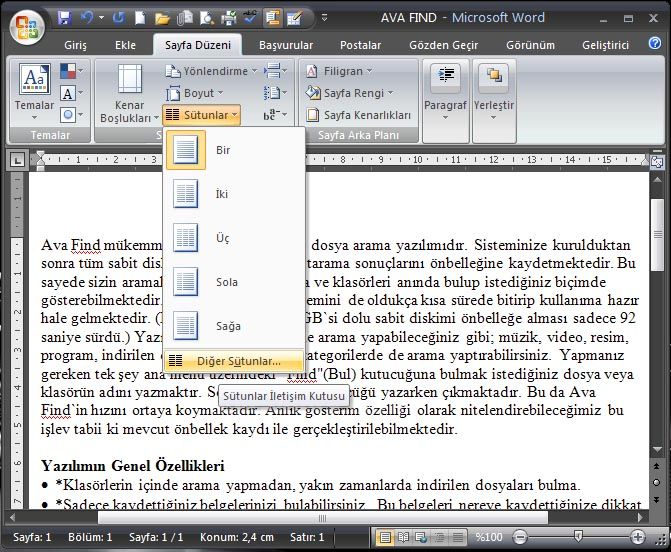Image resolution: width=671 pixels, height=552 pixels.
Task: Click the table draw icon in quick toolbar
Action: pos(294,18)
